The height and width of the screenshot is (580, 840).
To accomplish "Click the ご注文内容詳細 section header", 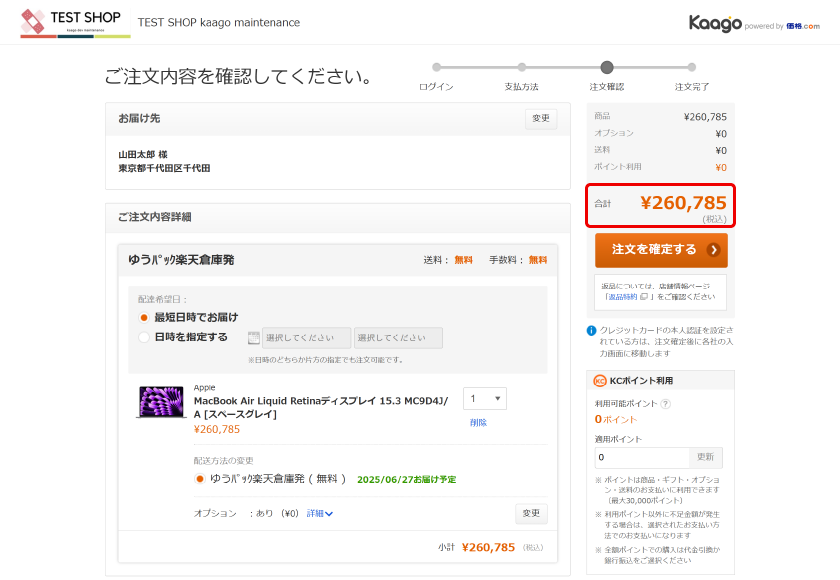I will click(x=155, y=217).
